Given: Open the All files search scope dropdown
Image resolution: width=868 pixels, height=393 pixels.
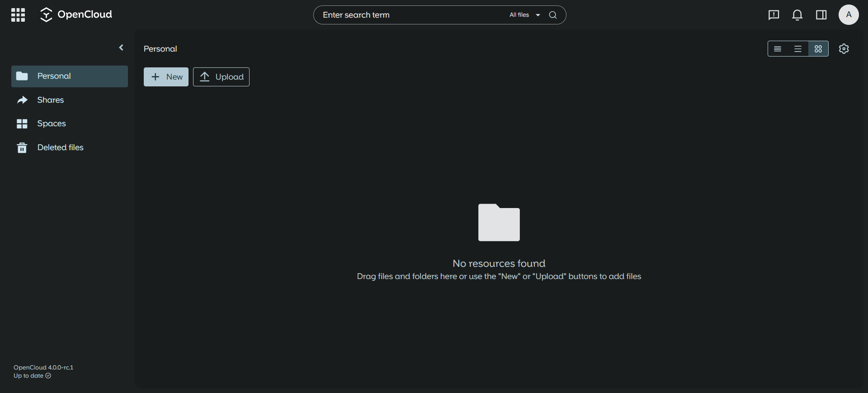Looking at the screenshot, I should coord(524,15).
